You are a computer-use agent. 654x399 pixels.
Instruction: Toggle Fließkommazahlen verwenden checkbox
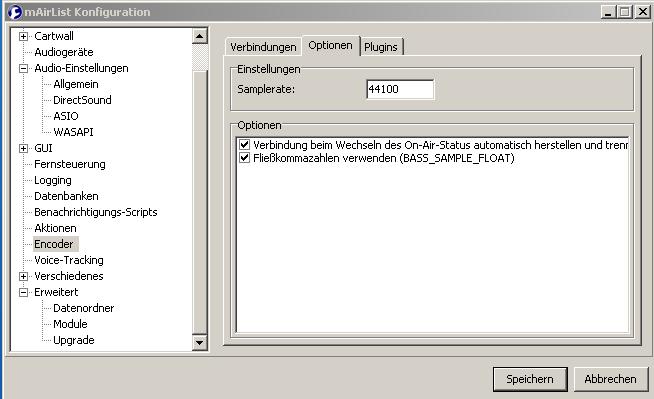(244, 158)
